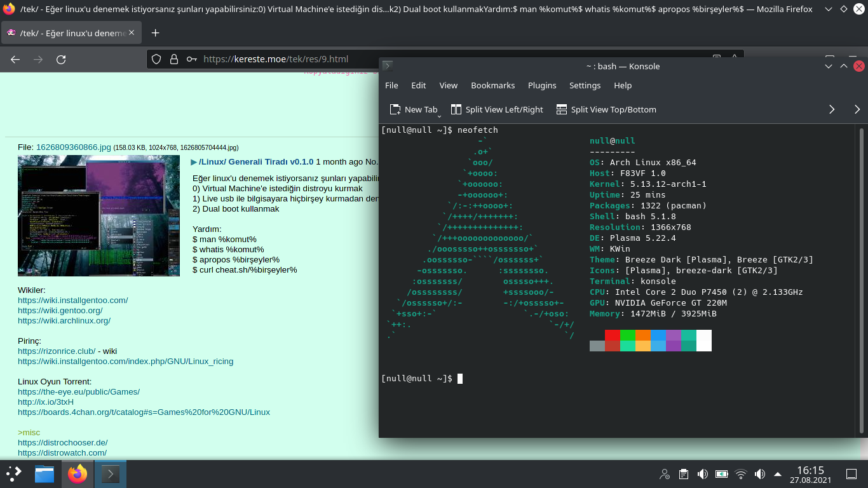This screenshot has width=868, height=488.
Task: Open the File menu in Konsole
Action: 391,85
